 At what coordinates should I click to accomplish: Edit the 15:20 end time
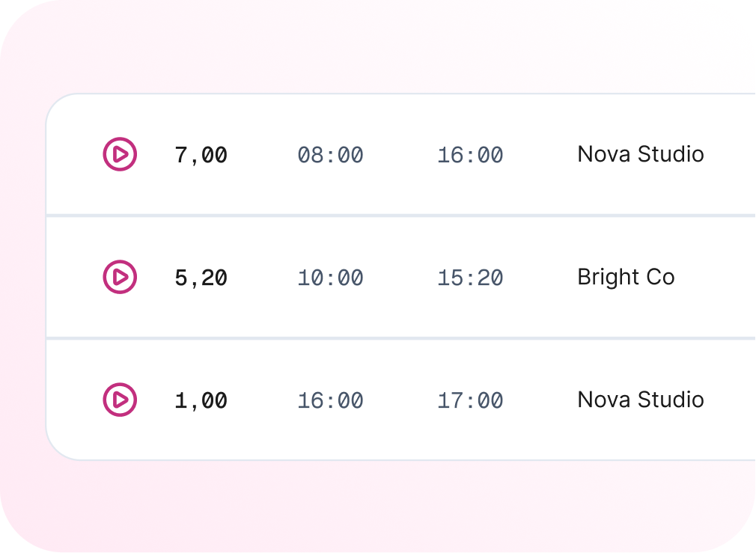pos(470,278)
